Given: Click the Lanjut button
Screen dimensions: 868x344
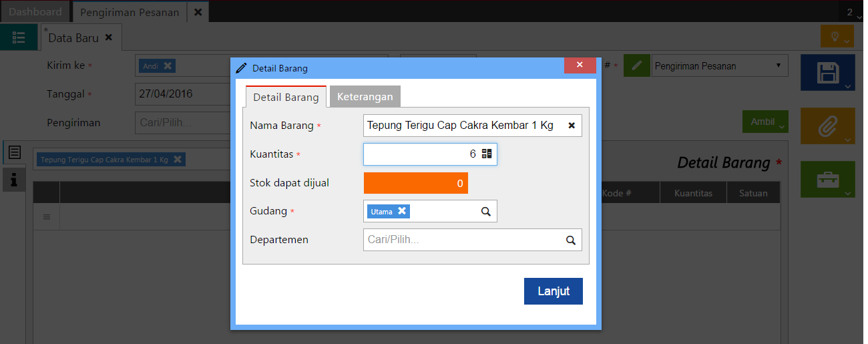Looking at the screenshot, I should 553,291.
